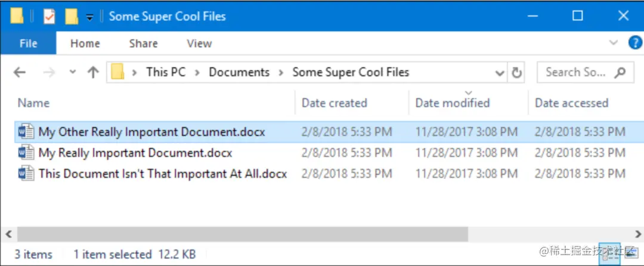Click the Properties icon in Quick Access toolbar
The image size is (644, 266).
tap(49, 17)
